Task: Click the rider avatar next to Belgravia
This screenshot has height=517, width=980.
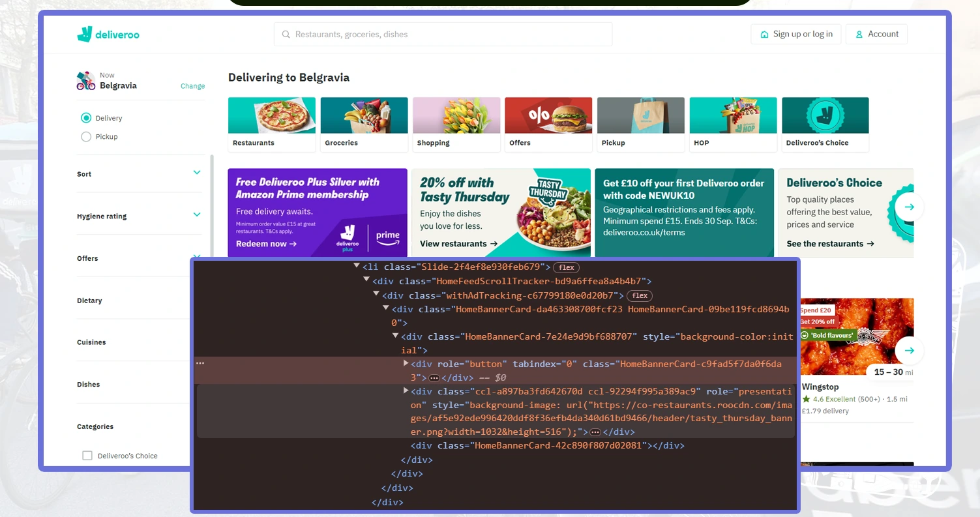Action: [x=85, y=80]
